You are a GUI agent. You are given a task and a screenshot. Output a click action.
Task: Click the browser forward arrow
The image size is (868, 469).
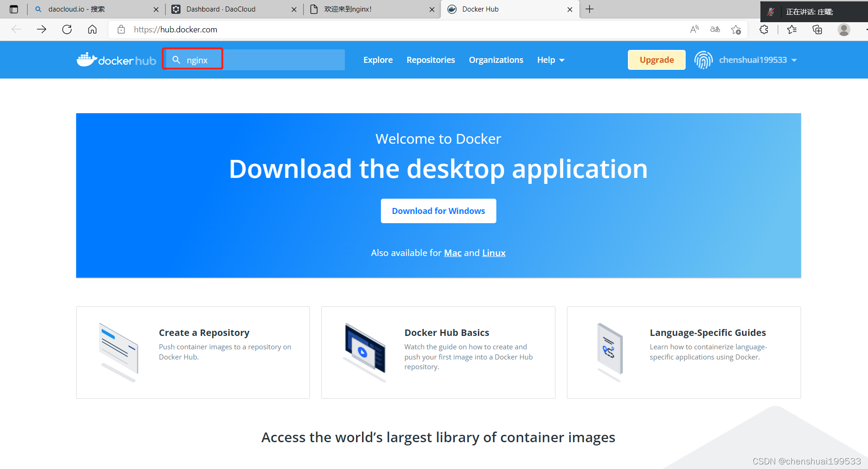tap(42, 30)
